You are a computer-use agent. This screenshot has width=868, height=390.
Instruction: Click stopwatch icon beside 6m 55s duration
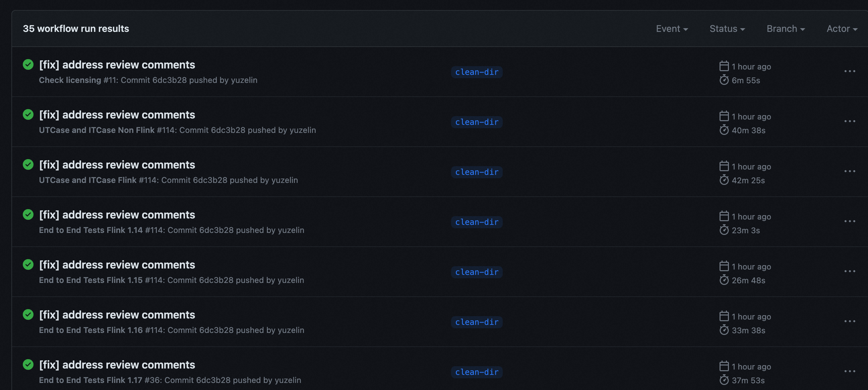point(724,80)
